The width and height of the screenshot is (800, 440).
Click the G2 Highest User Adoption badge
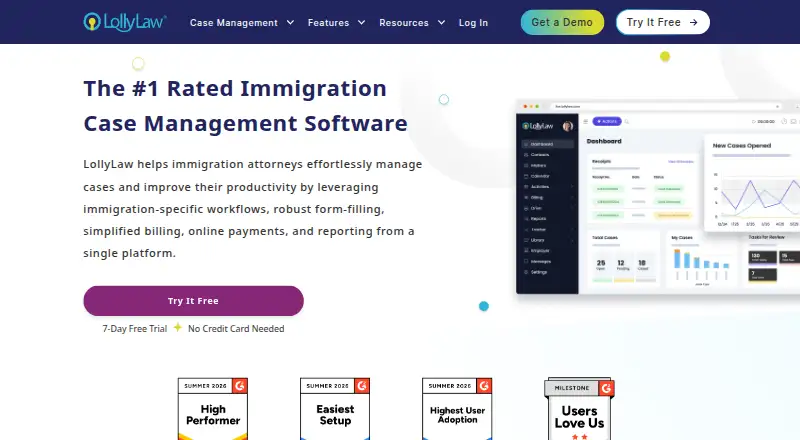[x=457, y=409]
